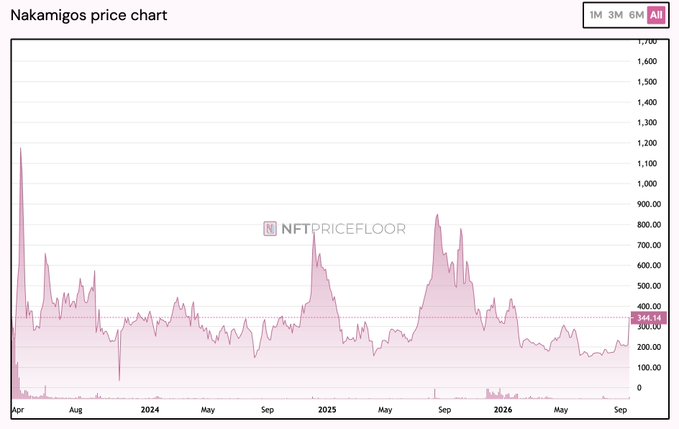Click the 700.00 y-axis value
Image resolution: width=679 pixels, height=429 pixels.
point(649,245)
